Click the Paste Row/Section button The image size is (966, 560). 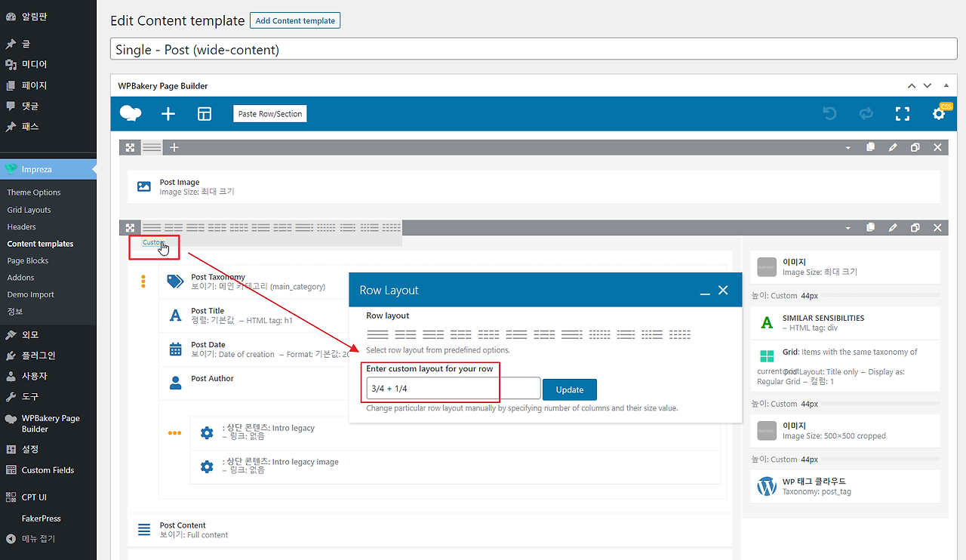(270, 114)
